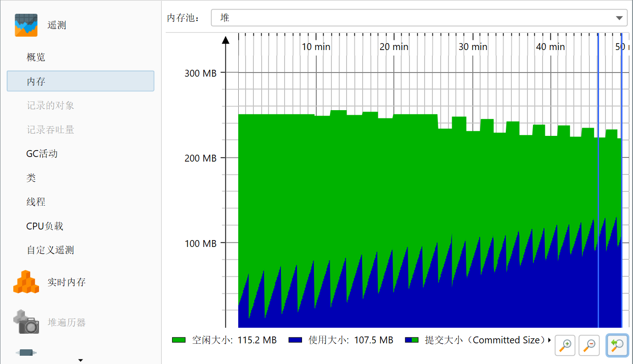Click the 空闲大小: 115.2 MB legend text

[234, 340]
